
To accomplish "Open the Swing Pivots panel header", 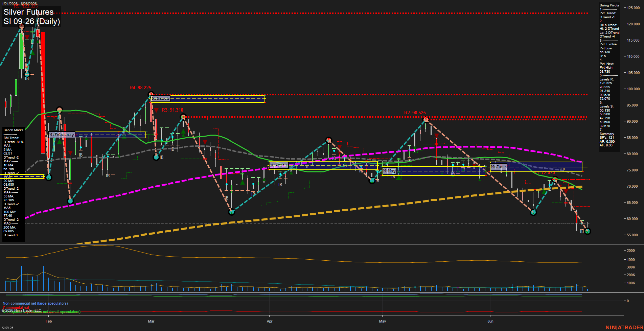I will [609, 5].
